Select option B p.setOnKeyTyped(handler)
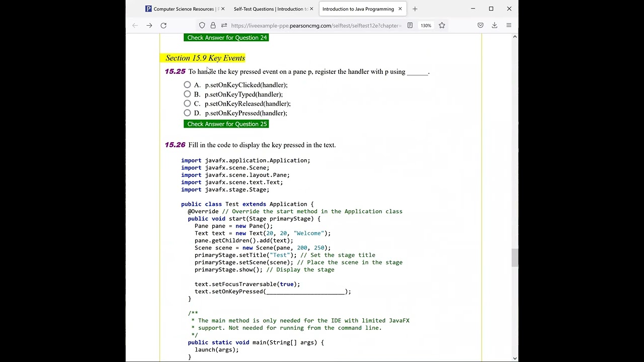 [x=187, y=94]
